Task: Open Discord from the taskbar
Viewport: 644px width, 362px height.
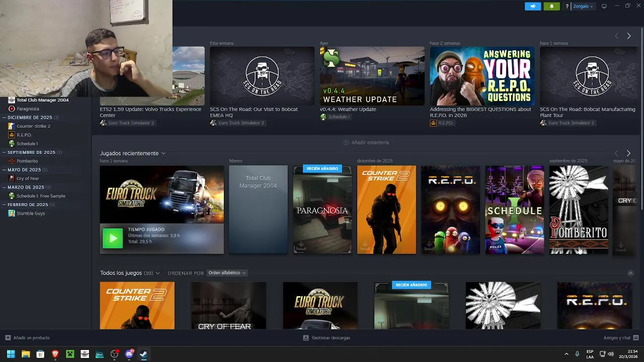Action: (x=129, y=354)
